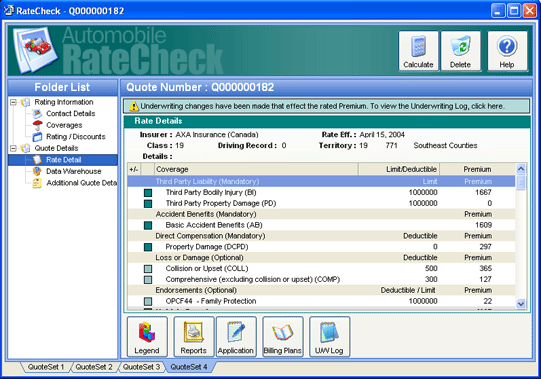Select Coverages in folder list
Viewport: 541px width, 379px height.
(x=64, y=125)
